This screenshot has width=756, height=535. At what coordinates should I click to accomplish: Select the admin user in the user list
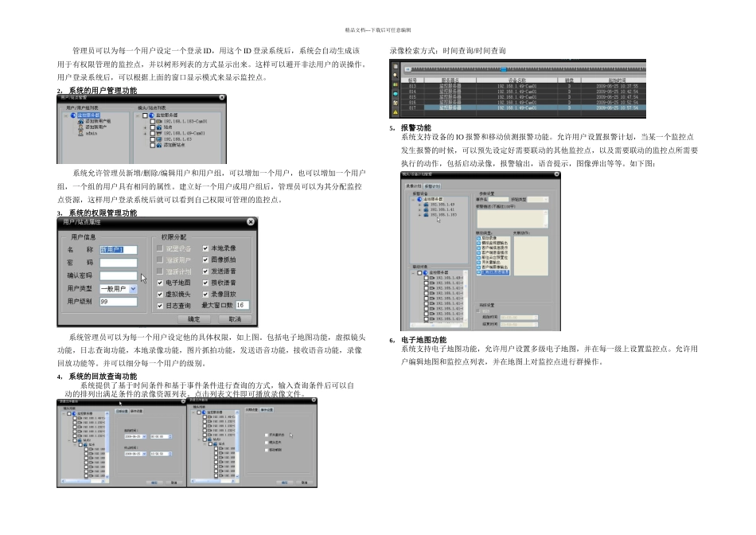pos(92,133)
